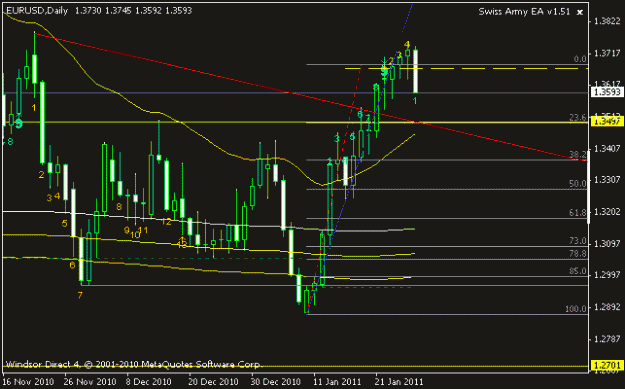Click the orange count label 12
This screenshot has width=625, height=389.
click(x=166, y=222)
